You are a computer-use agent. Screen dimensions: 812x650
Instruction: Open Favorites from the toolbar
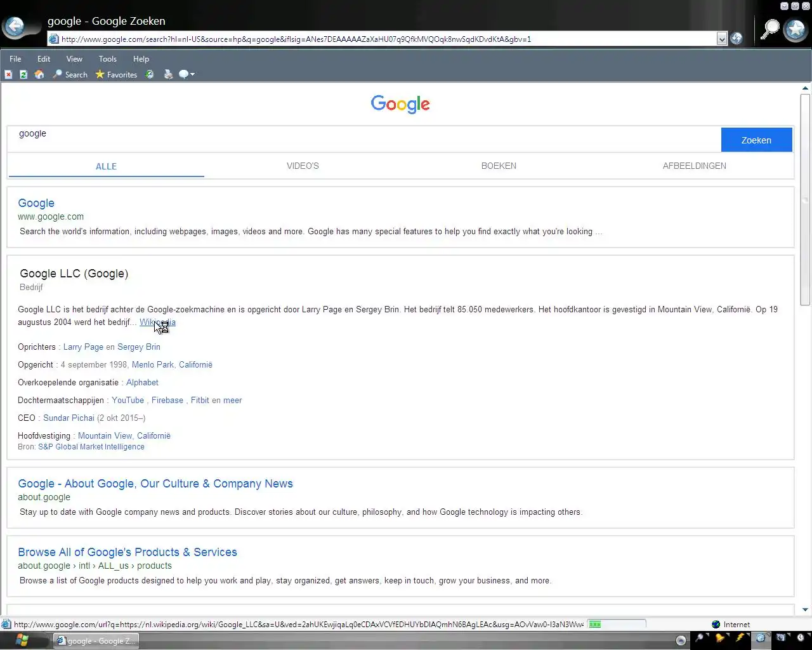[116, 74]
